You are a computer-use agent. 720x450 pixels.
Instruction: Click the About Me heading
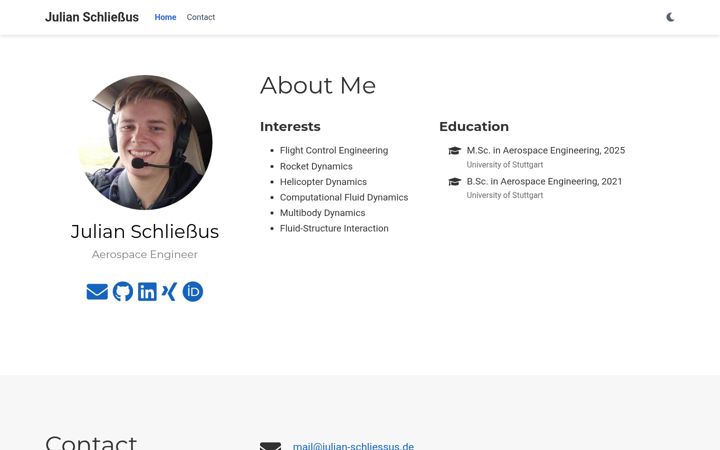318,85
